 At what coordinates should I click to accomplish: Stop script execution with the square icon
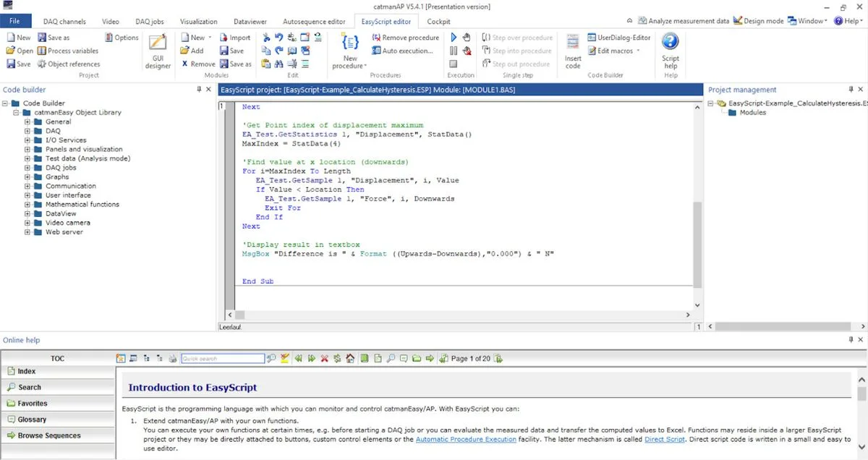pos(454,64)
